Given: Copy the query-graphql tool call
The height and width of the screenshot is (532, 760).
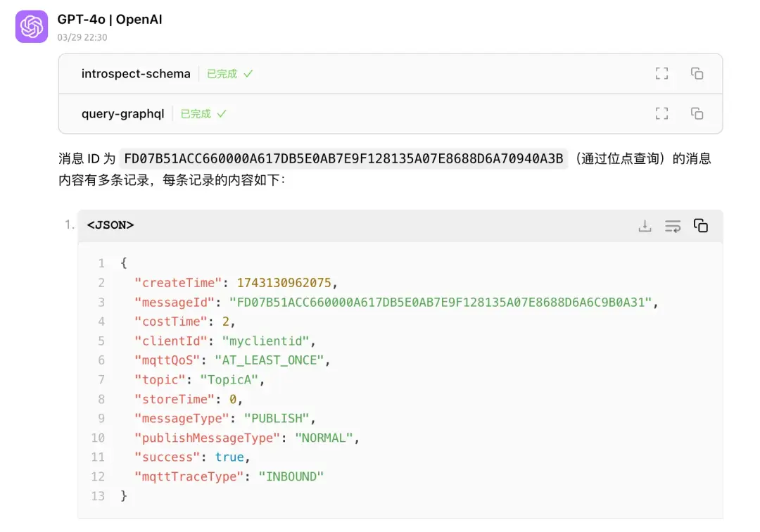Looking at the screenshot, I should tap(697, 113).
